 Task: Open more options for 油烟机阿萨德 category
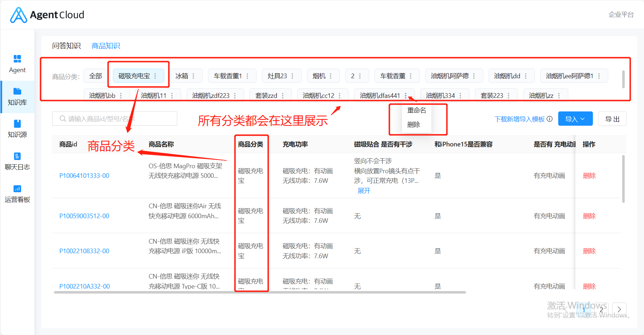474,76
